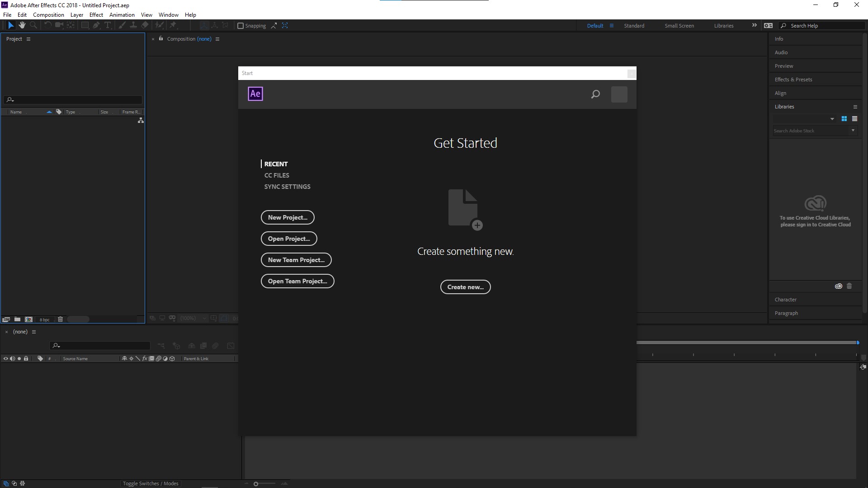Click the timeline zoom slider
Image resolution: width=868 pixels, height=488 pixels.
(x=256, y=484)
